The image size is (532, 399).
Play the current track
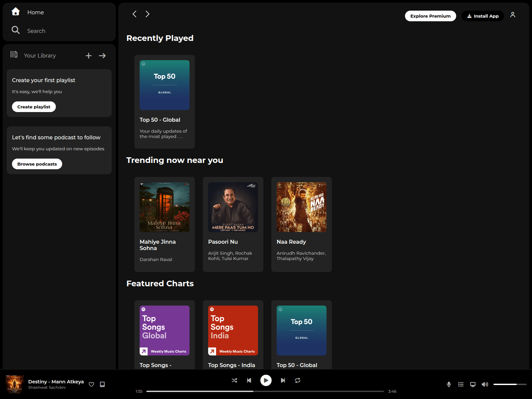[266, 380]
